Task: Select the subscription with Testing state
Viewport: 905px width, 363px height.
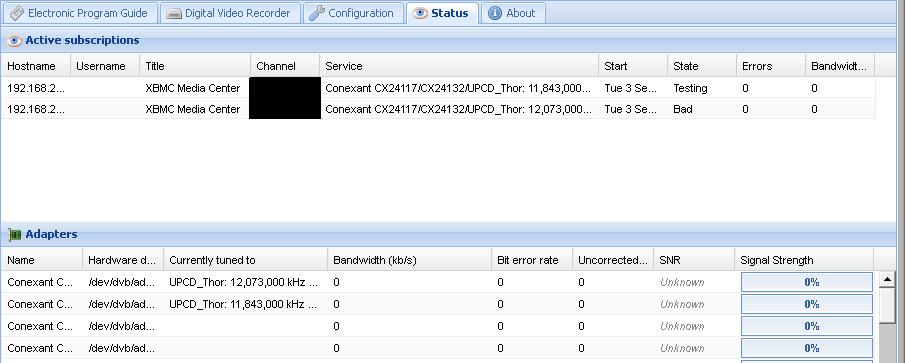Action: 439,88
